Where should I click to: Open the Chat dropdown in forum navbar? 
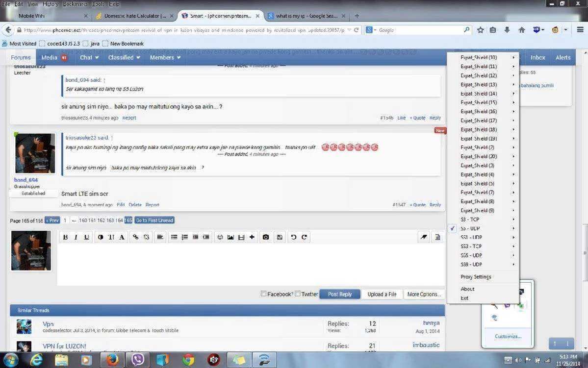(x=89, y=57)
